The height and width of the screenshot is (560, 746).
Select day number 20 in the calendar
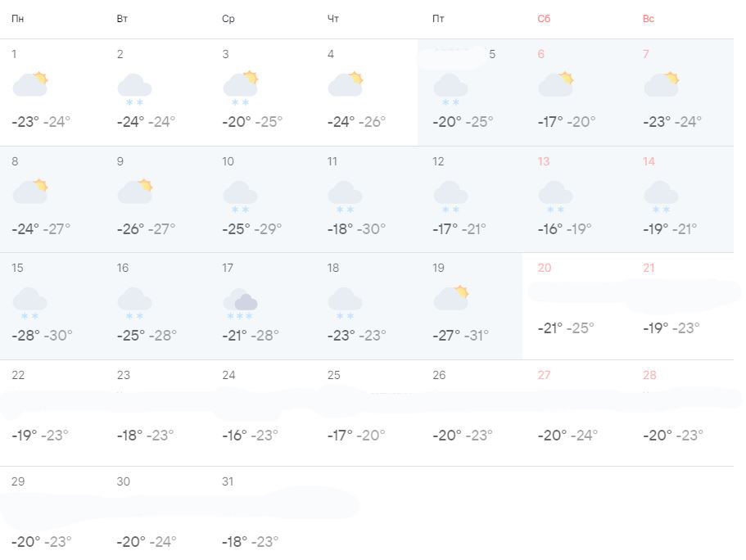(545, 269)
